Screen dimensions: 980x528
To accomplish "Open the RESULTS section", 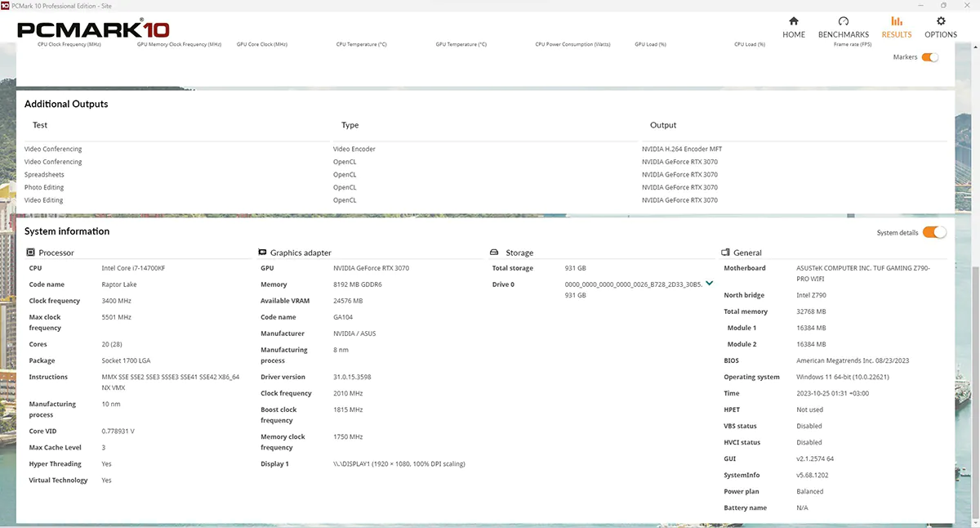I will point(897,27).
